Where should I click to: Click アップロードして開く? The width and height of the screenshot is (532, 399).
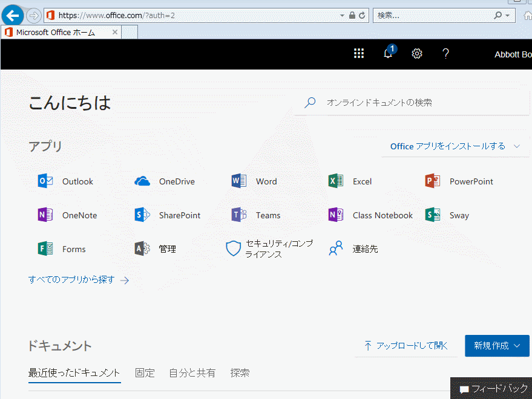(406, 346)
